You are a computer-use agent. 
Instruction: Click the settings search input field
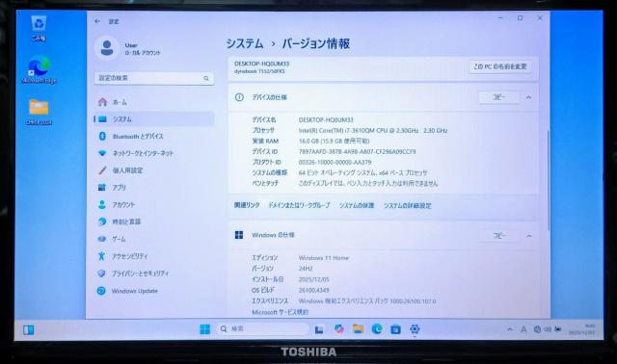pos(154,78)
